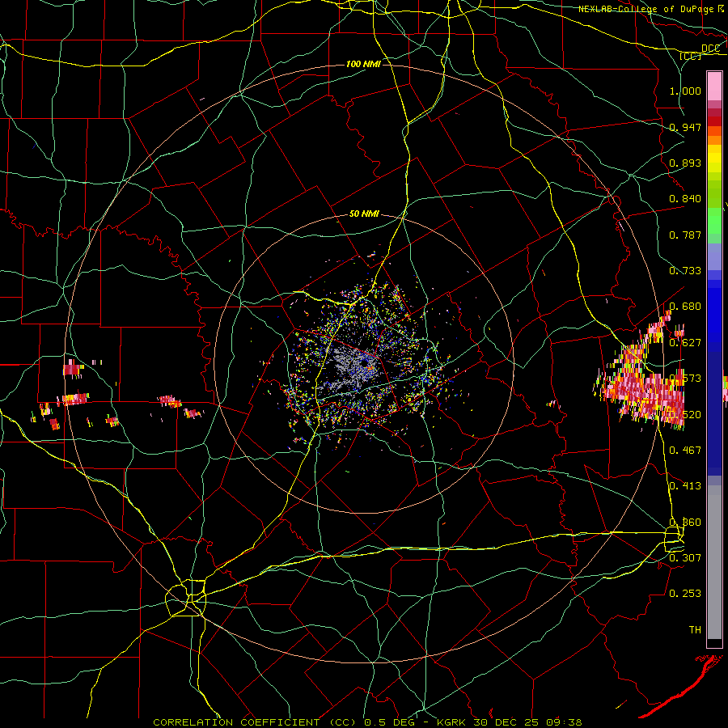Click the TH threshold label on scale
This screenshot has height=728, width=728.
coord(695,630)
